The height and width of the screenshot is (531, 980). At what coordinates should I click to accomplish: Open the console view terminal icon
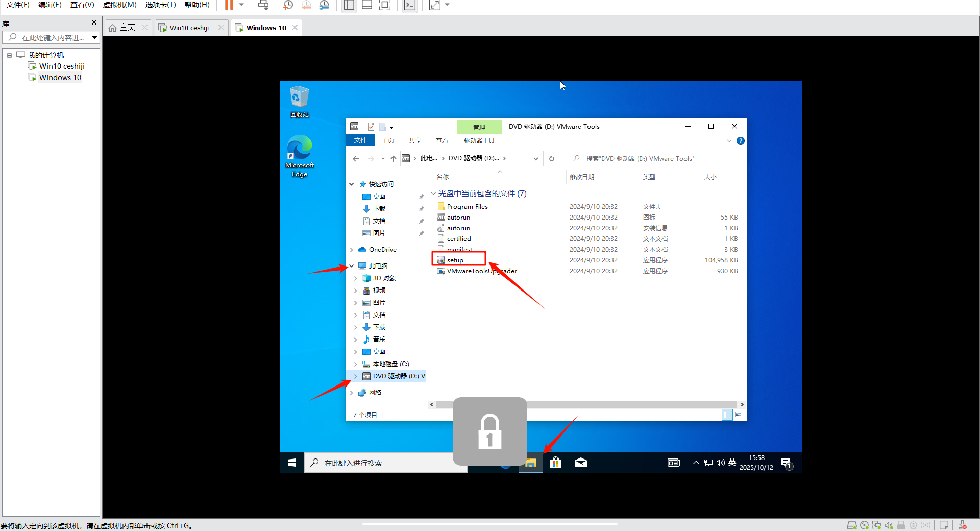coord(409,5)
